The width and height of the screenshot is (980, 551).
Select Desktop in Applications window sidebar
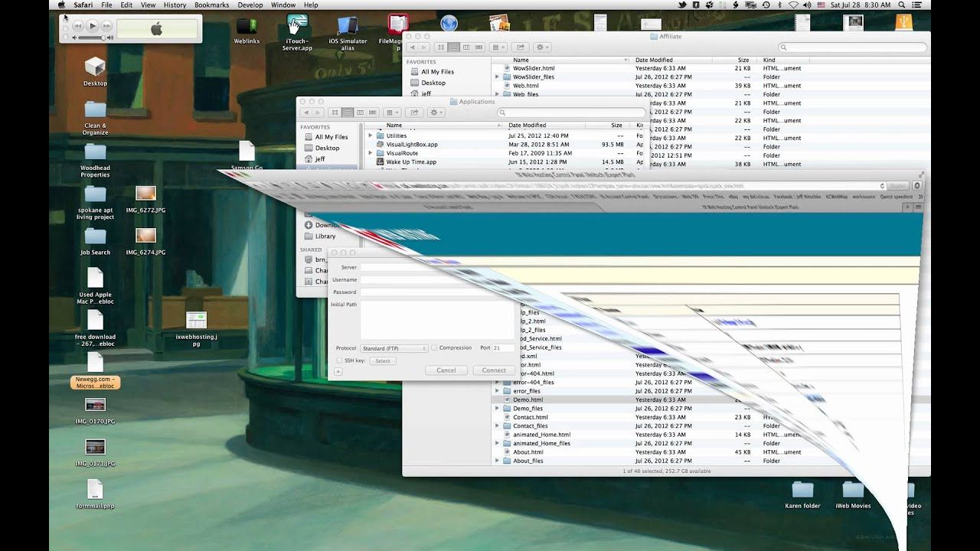coord(327,148)
